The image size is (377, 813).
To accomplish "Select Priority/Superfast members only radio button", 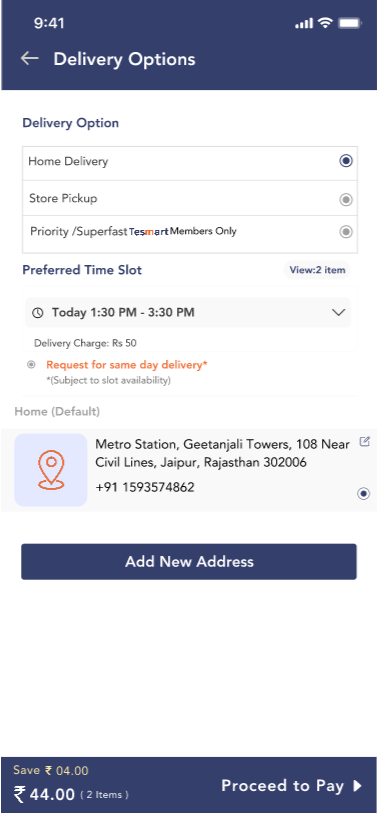I will (x=346, y=232).
